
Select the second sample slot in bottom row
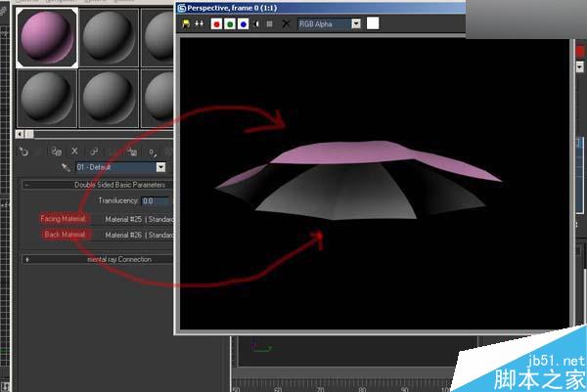tap(109, 99)
